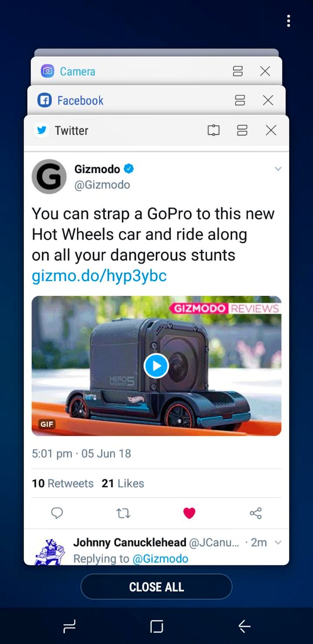Close the Twitter app card

coord(271,130)
